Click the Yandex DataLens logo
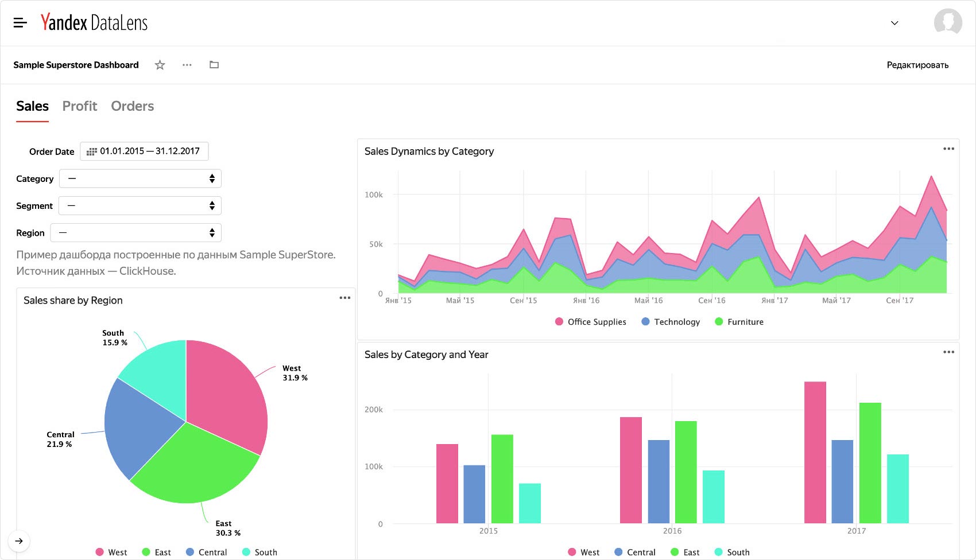Screen dimensions: 976x560 click(94, 22)
